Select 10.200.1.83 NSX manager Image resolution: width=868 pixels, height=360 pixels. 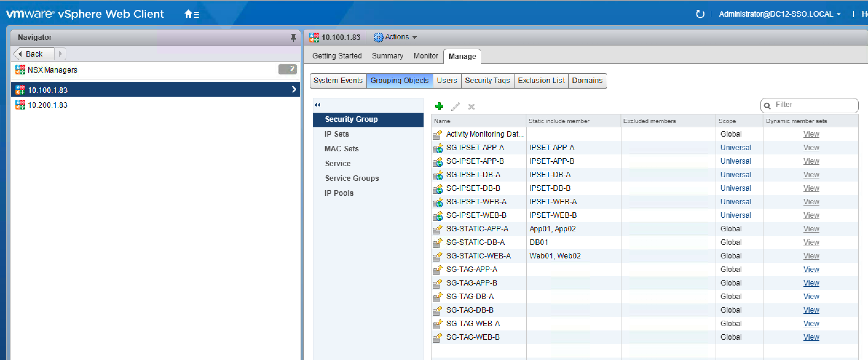click(x=48, y=105)
